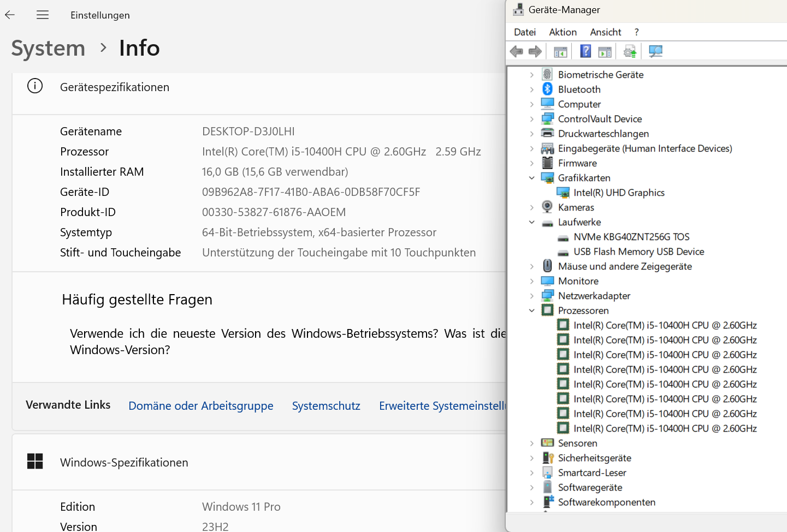The width and height of the screenshot is (787, 532).
Task: Click the device name DESKTOP-D3J0LHI
Action: click(248, 131)
